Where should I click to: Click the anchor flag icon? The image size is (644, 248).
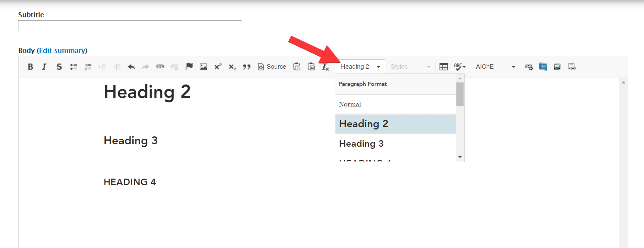[x=189, y=67]
